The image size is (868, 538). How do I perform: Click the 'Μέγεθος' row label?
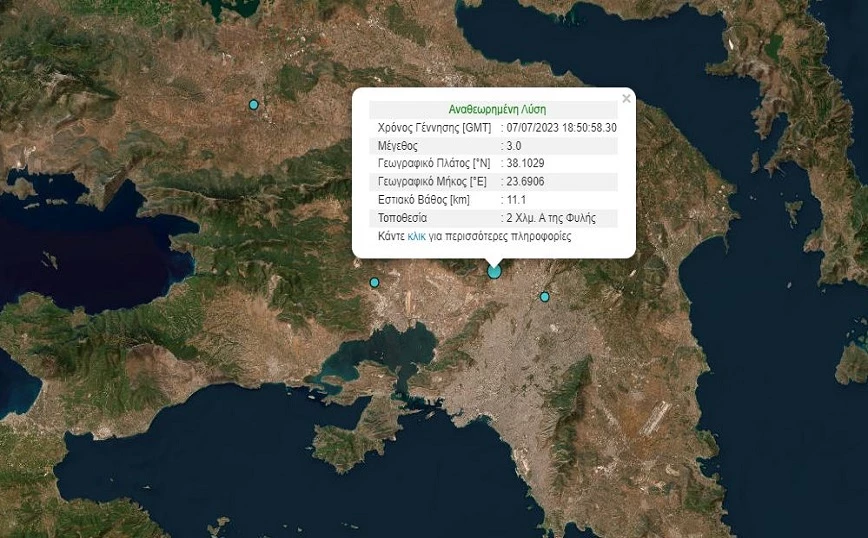pos(398,146)
